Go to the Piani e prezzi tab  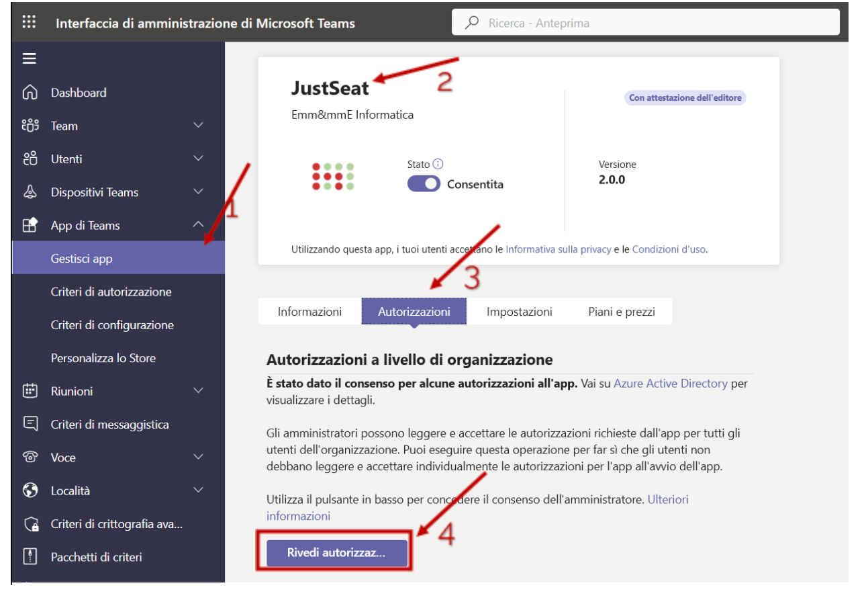pos(622,312)
